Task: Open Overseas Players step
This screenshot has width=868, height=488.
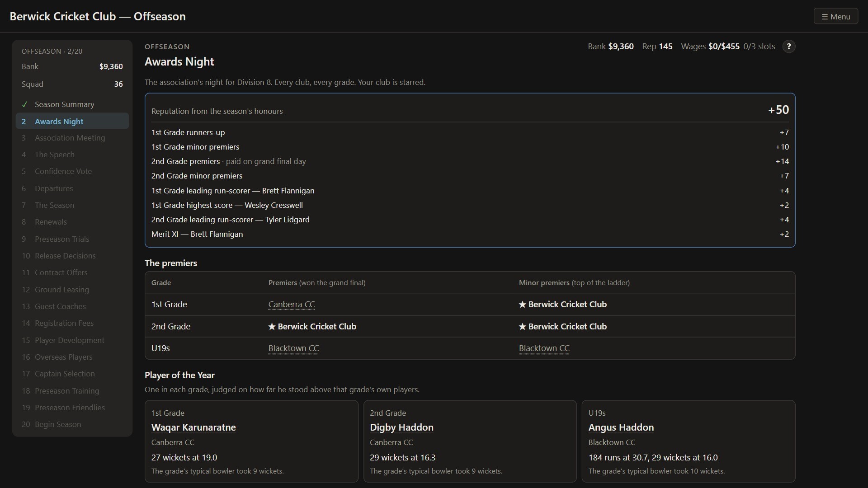Action: click(x=72, y=357)
